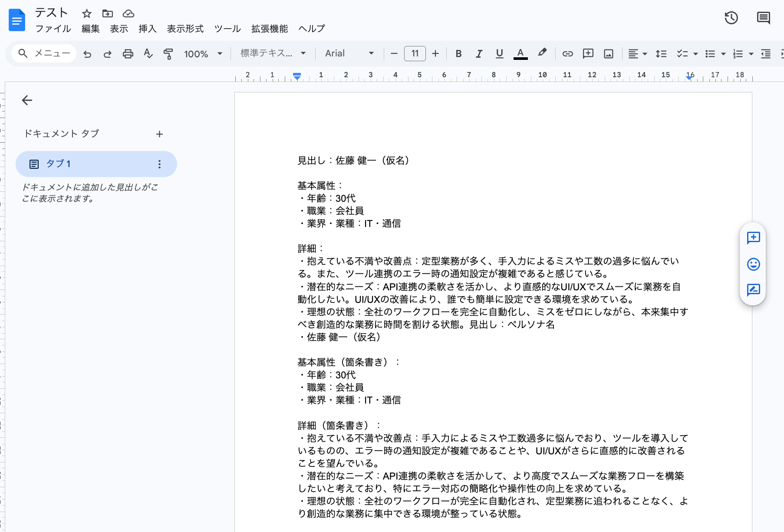
Task: Star the document テスト
Action: 87,13
